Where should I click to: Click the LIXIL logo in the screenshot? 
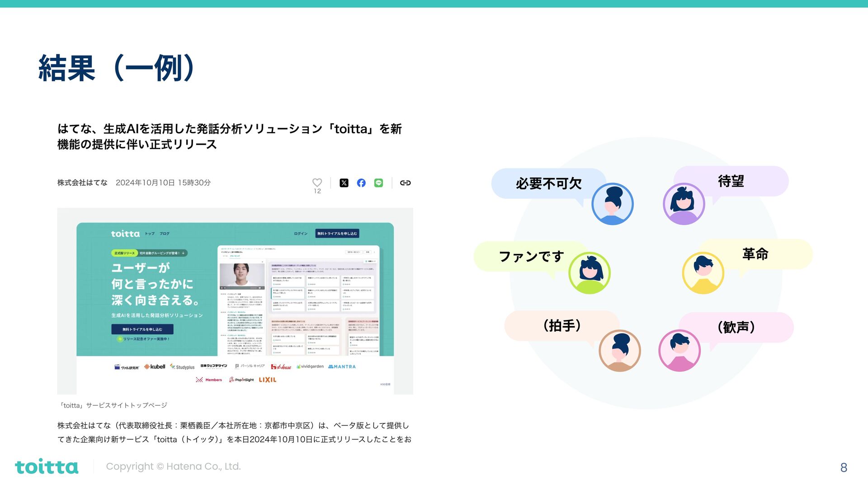click(x=268, y=380)
